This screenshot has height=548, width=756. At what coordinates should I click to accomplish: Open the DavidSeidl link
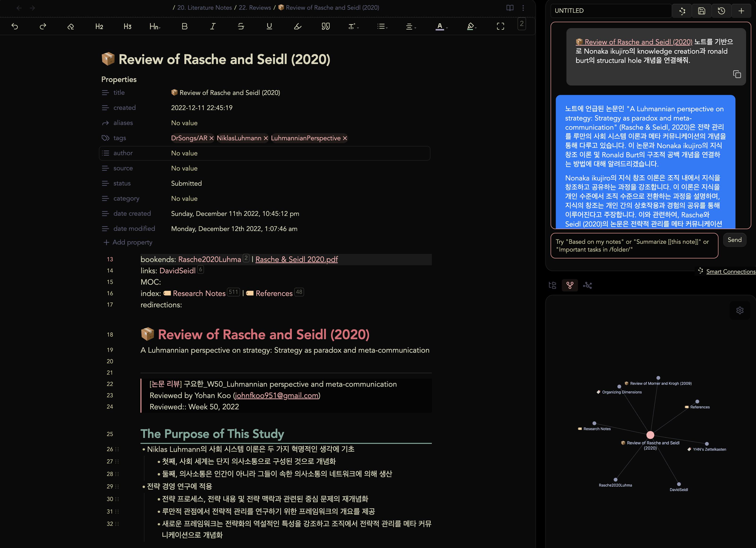(x=177, y=271)
